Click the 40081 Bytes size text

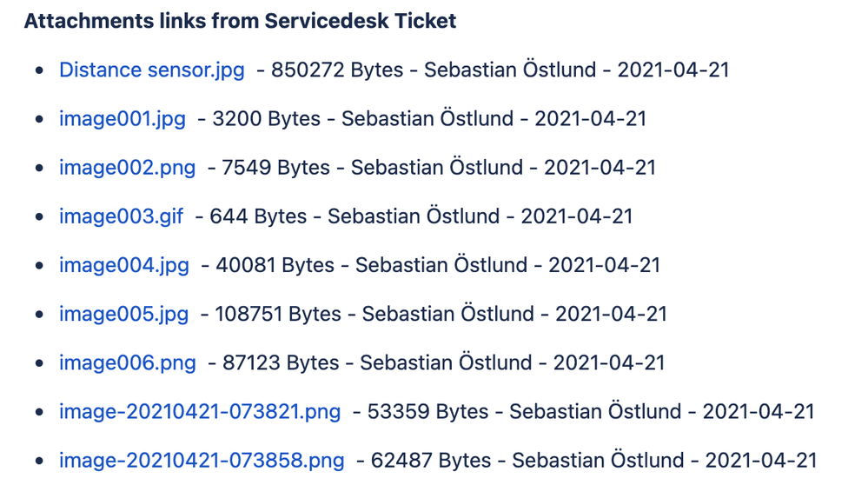coord(275,265)
